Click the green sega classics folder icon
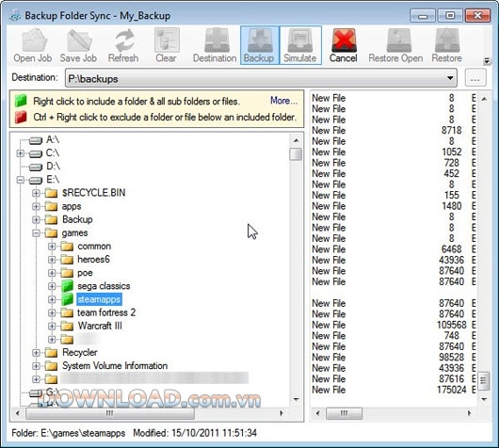Image resolution: width=499 pixels, height=448 pixels. click(x=67, y=286)
